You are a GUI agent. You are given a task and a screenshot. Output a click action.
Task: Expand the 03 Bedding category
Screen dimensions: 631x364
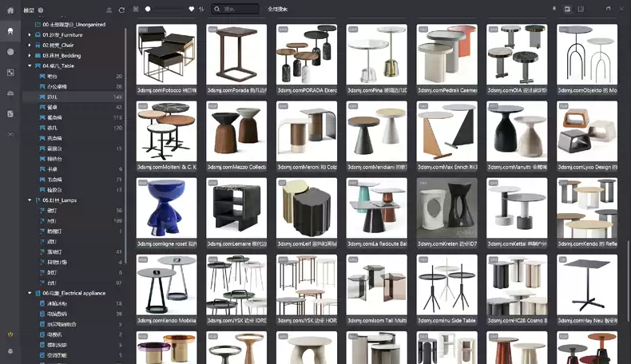pos(30,56)
